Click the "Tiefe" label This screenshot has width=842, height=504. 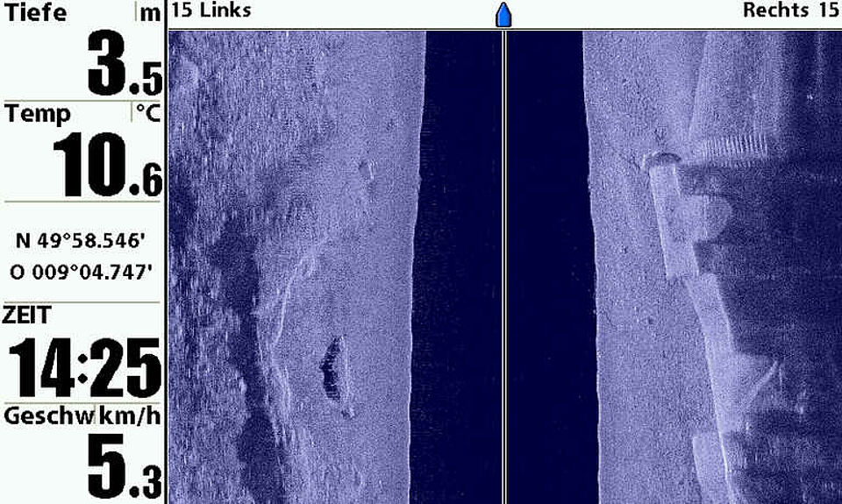35,11
